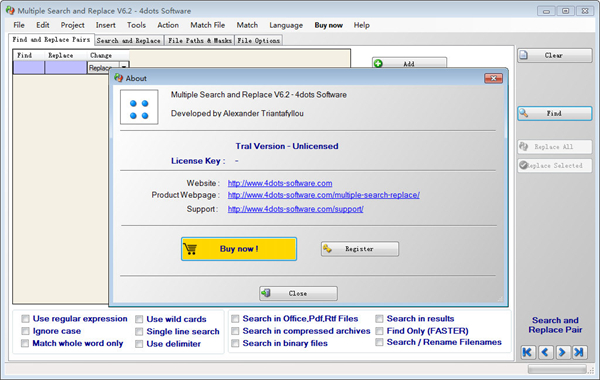Toggle Search in binary files checkbox
The width and height of the screenshot is (600, 380).
click(x=235, y=343)
